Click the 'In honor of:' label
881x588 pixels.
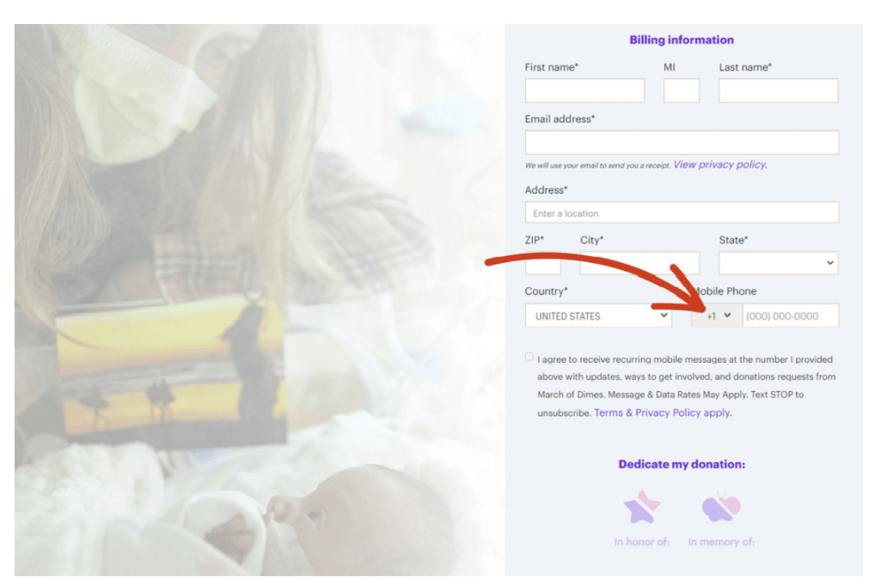pyautogui.click(x=642, y=542)
